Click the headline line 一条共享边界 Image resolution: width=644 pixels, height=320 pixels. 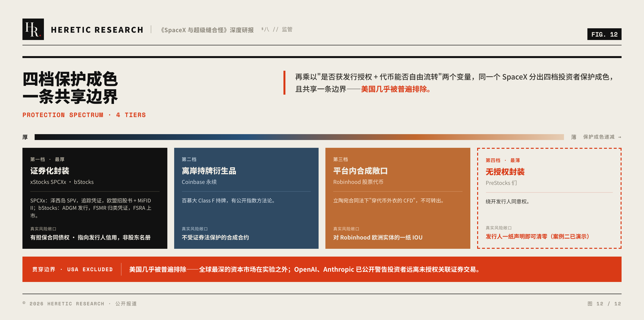(70, 97)
